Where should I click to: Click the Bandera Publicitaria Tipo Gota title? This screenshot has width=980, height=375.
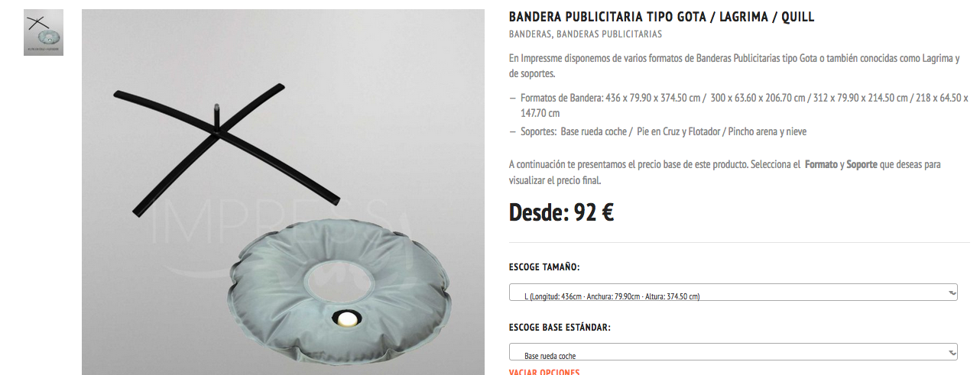coord(662,17)
